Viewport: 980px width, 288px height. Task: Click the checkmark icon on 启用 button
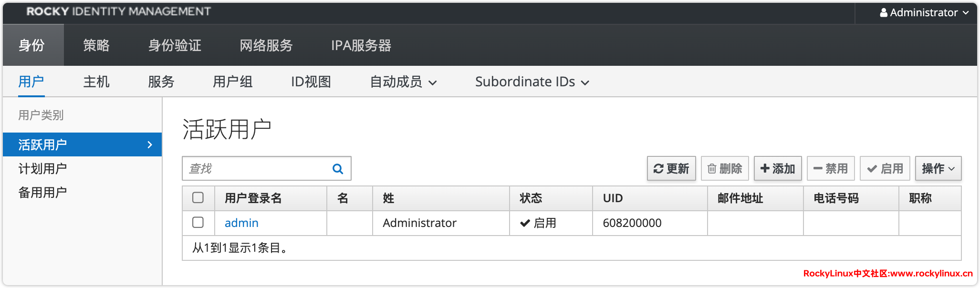point(872,169)
